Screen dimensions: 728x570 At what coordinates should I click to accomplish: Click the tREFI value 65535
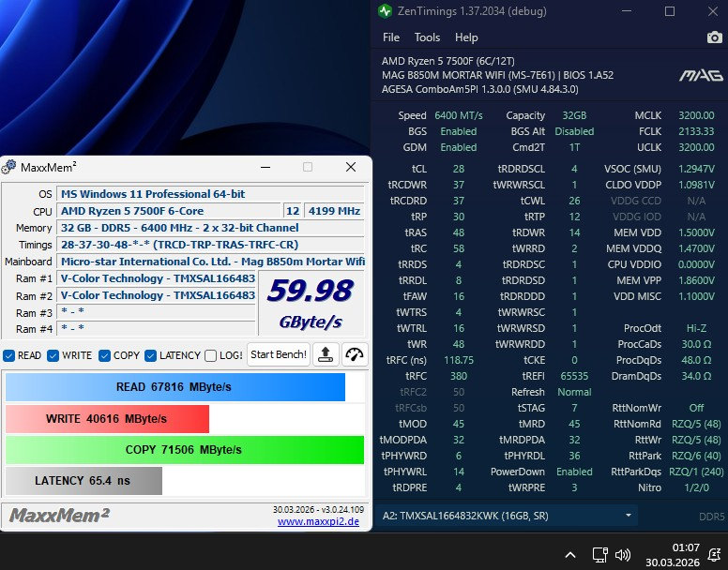point(574,376)
